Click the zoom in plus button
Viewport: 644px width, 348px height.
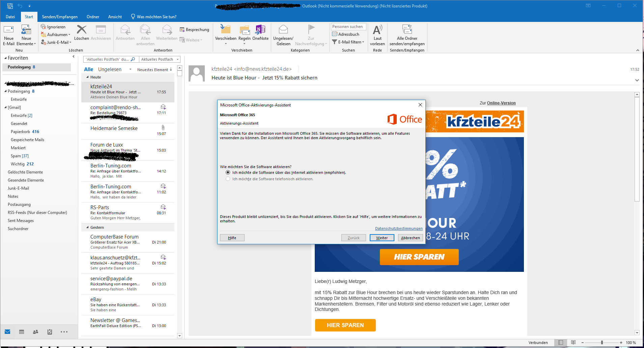point(621,342)
